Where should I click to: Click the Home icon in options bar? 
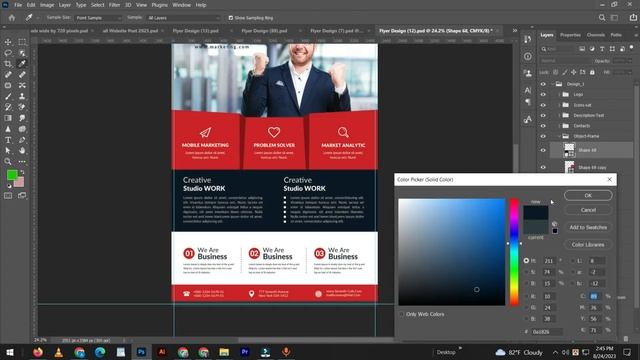(x=11, y=18)
